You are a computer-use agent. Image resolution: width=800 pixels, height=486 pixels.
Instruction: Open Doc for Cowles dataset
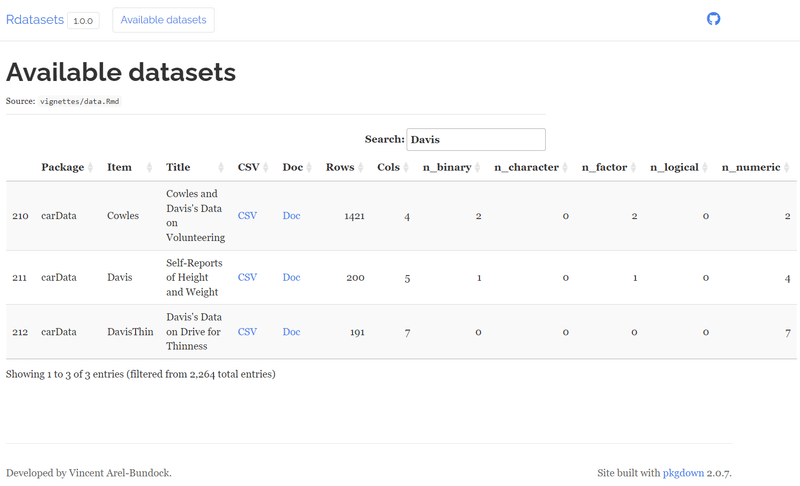click(x=291, y=215)
